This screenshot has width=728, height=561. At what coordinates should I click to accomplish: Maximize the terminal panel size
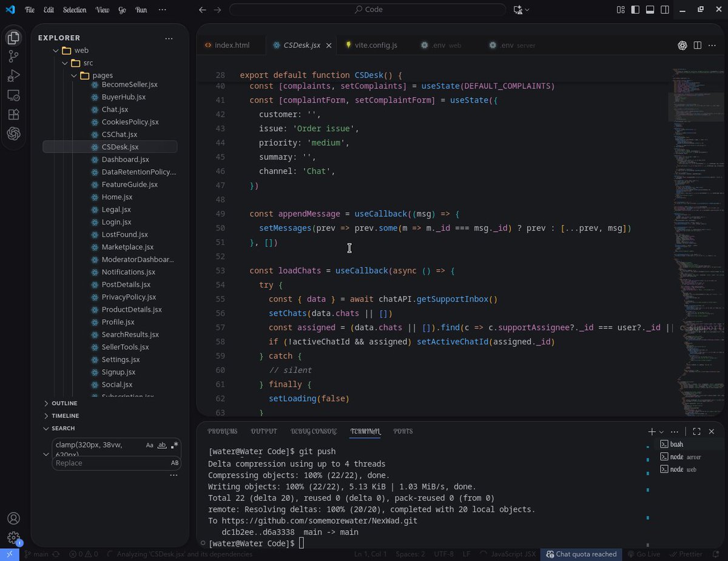tap(696, 431)
